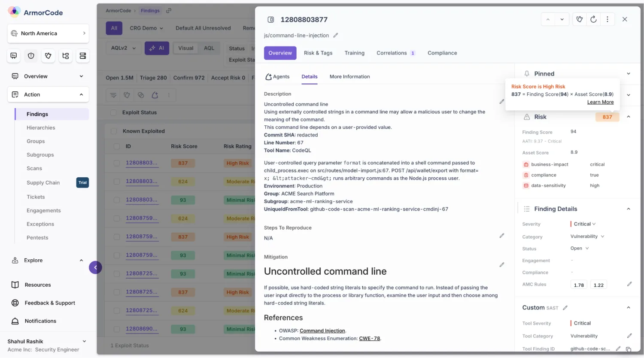
Task: Open the Category Vulnerability dropdown
Action: [587, 237]
